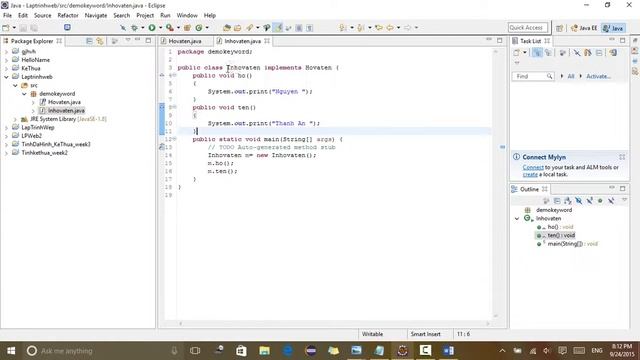
Task: Click New Task icon in Task List
Action: [517, 53]
